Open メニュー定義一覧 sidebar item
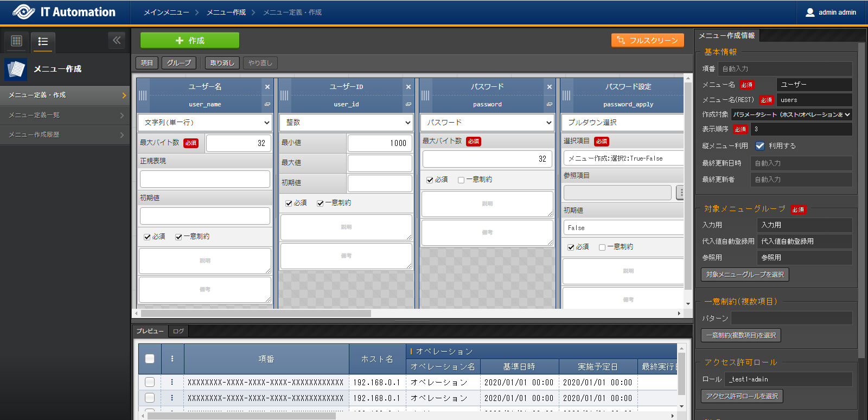Screen dimensions: 868x420 point(65,115)
